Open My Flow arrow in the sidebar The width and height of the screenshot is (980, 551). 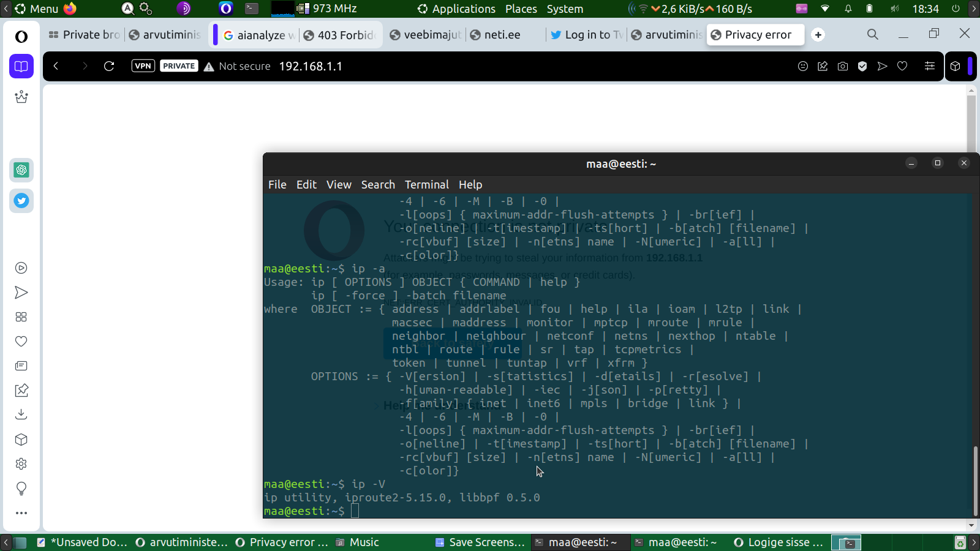point(21,293)
